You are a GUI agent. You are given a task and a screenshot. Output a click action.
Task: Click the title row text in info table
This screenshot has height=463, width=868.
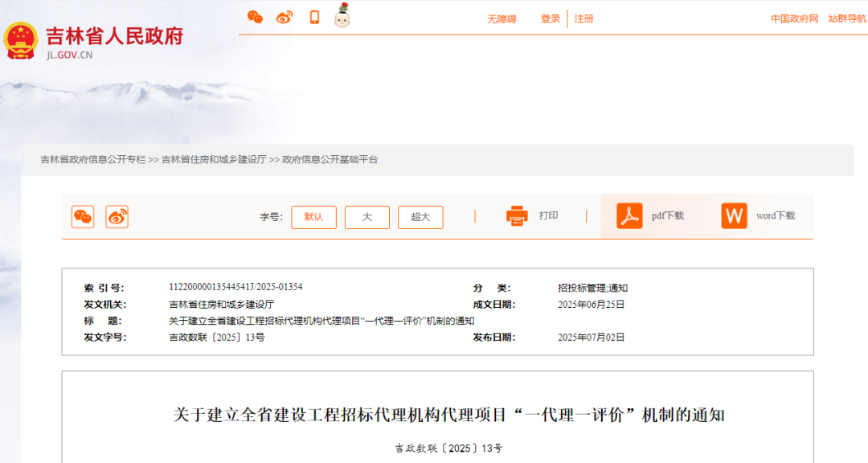coord(321,321)
